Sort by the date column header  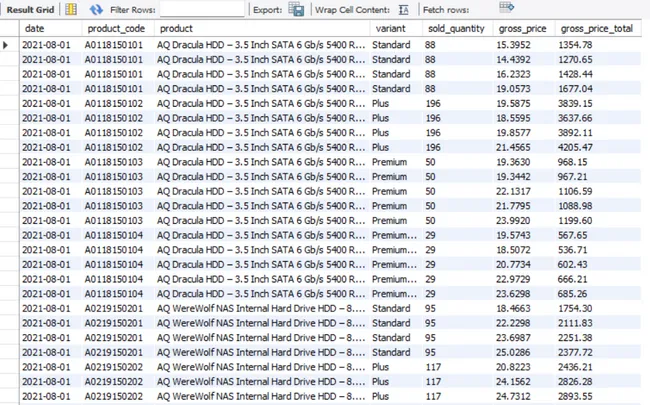pos(34,29)
